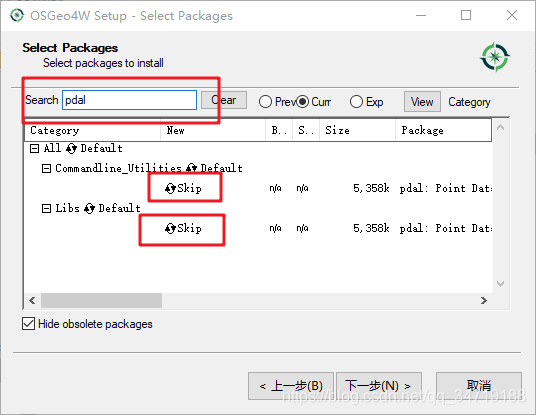Click the S.. column header
The height and width of the screenshot is (415, 536).
pyautogui.click(x=306, y=130)
